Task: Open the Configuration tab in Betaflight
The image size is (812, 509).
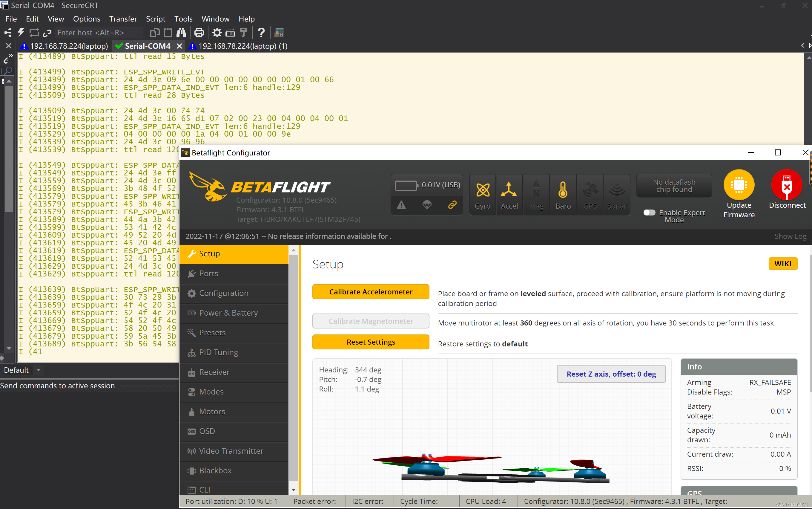Action: 234,293
